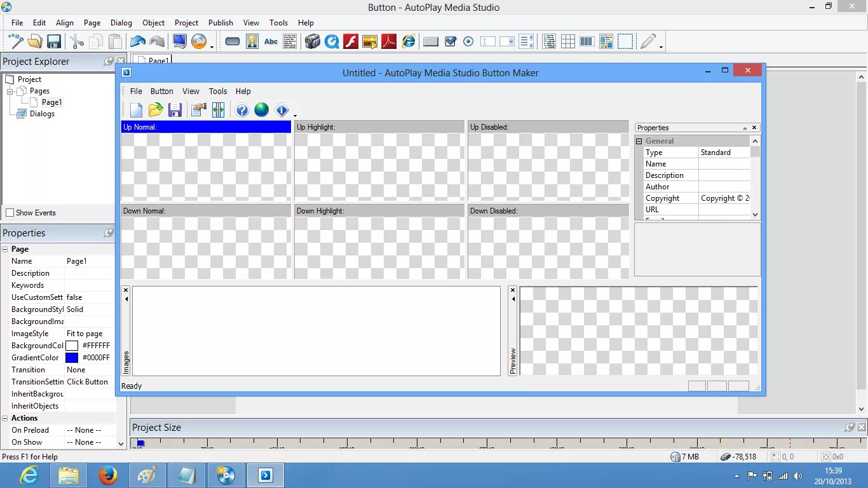
Task: Insert Flash object icon
Action: point(351,42)
